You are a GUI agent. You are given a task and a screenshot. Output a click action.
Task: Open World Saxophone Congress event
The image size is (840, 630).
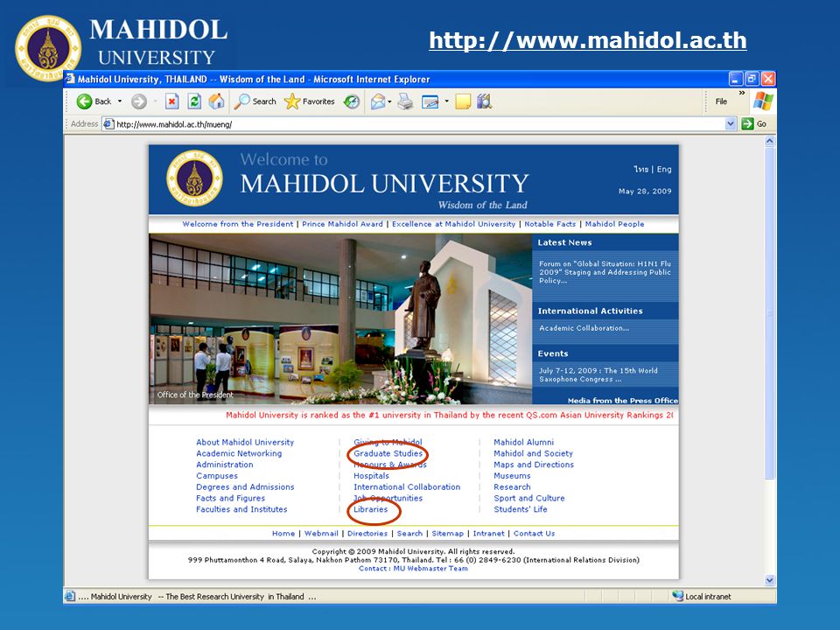(598, 374)
